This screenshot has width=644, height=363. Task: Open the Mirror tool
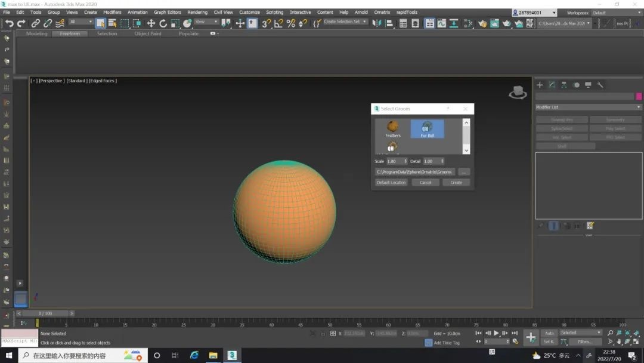[376, 23]
